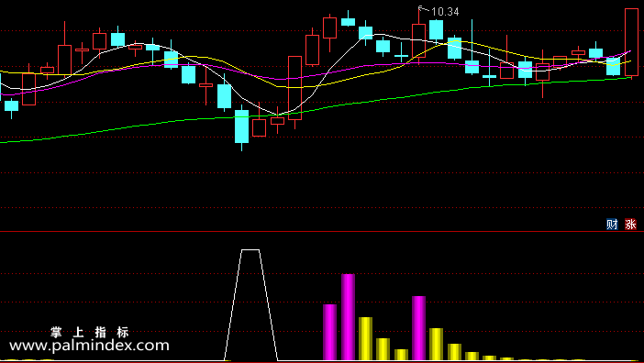Viewport: 644px width, 363px height.
Task: Click the tall red candle at far right
Action: [631, 42]
